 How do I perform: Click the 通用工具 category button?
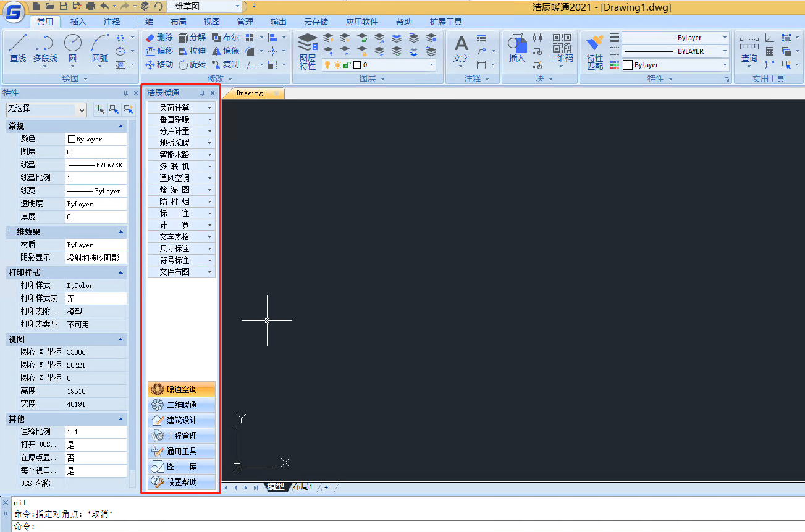click(x=182, y=451)
